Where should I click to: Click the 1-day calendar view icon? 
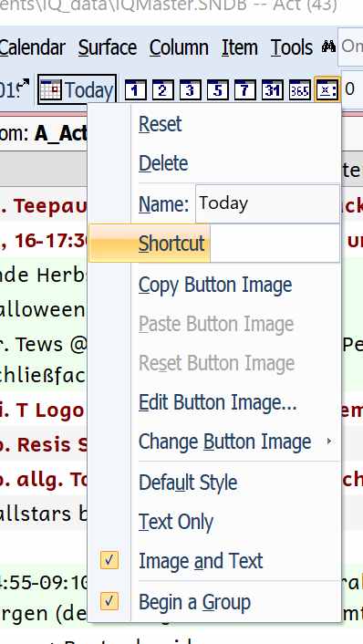click(x=135, y=89)
